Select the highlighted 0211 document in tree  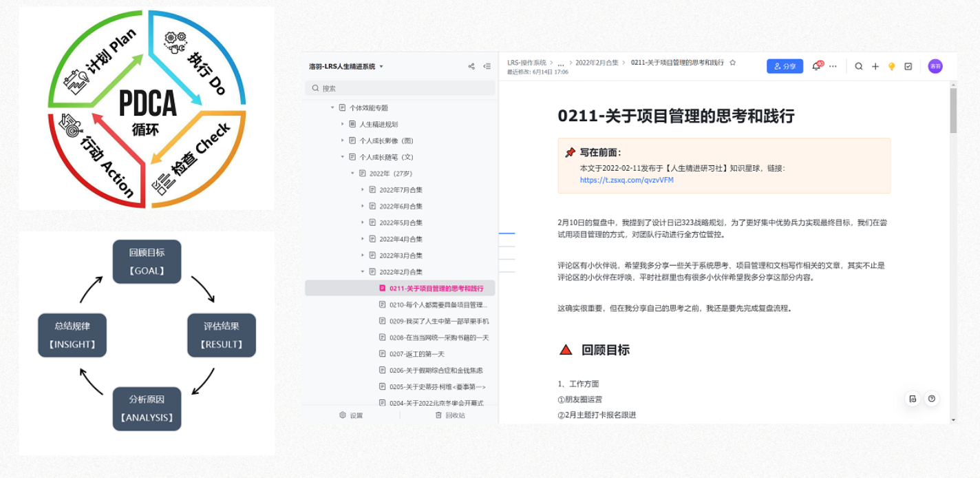tap(400, 288)
